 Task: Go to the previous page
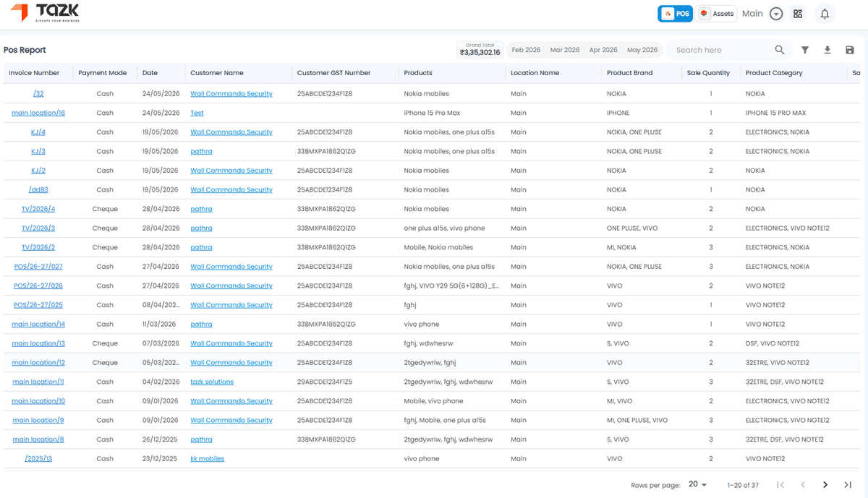[802, 484]
